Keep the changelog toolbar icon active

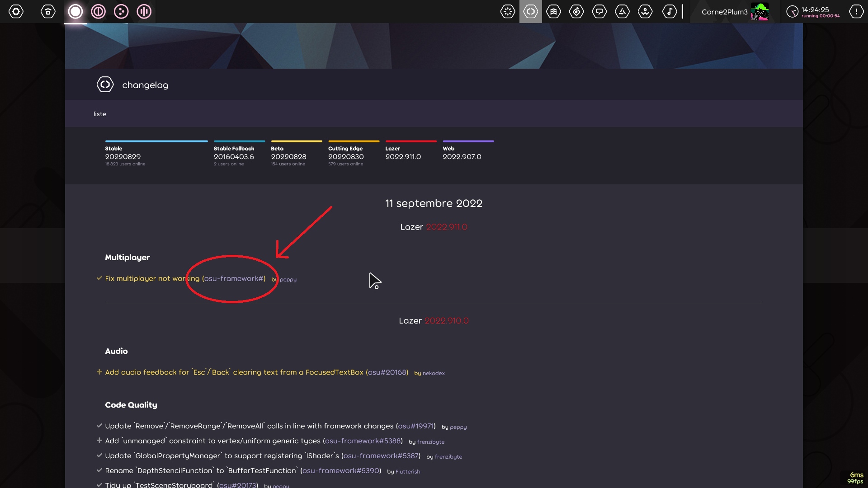531,11
